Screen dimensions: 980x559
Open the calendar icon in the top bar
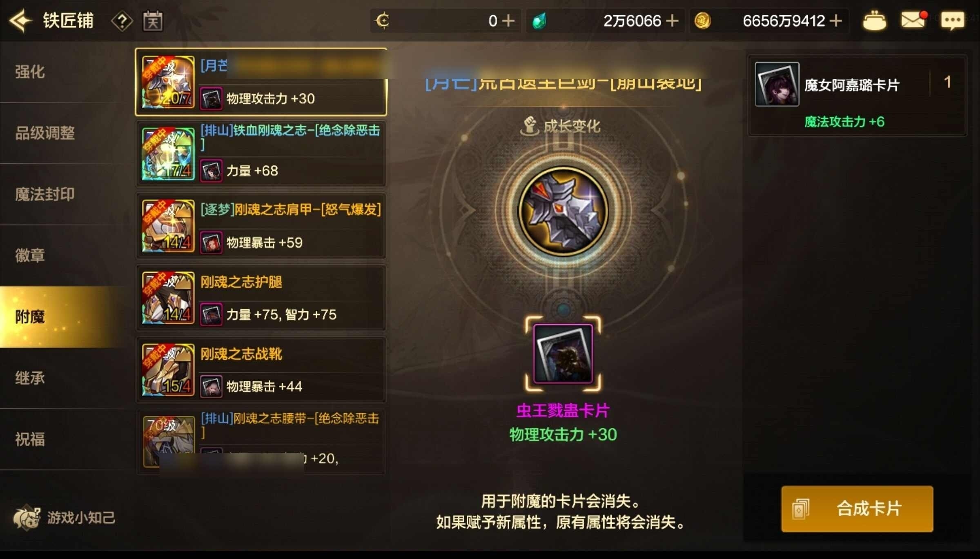[153, 20]
